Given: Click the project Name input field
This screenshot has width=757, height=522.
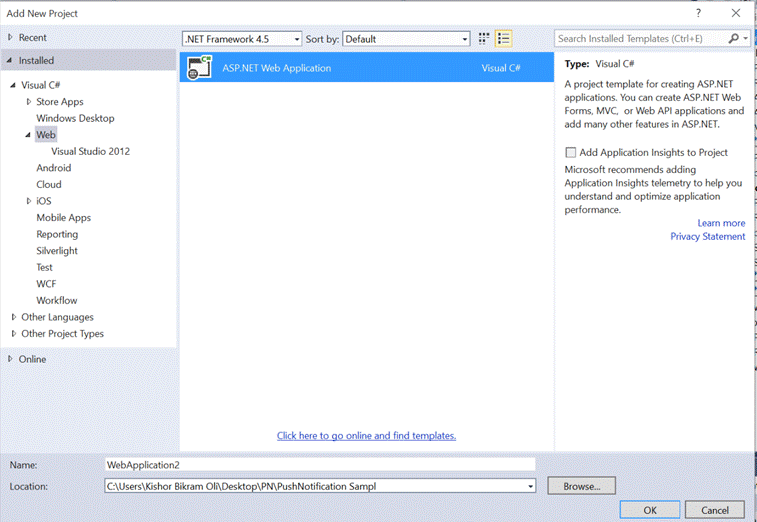Looking at the screenshot, I should click(320, 465).
